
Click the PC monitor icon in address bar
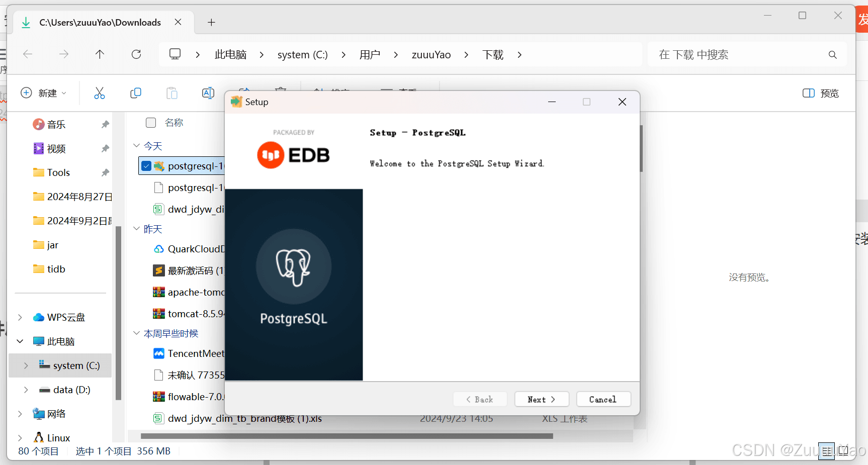pyautogui.click(x=175, y=54)
